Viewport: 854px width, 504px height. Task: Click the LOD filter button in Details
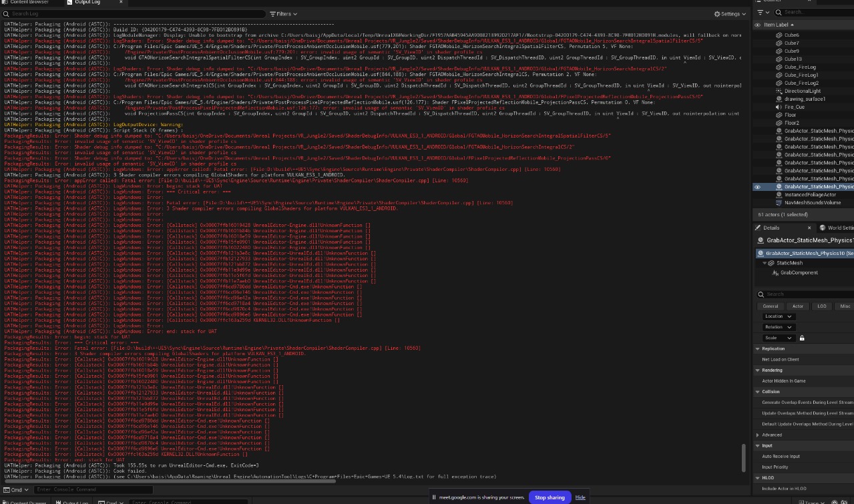coord(822,306)
